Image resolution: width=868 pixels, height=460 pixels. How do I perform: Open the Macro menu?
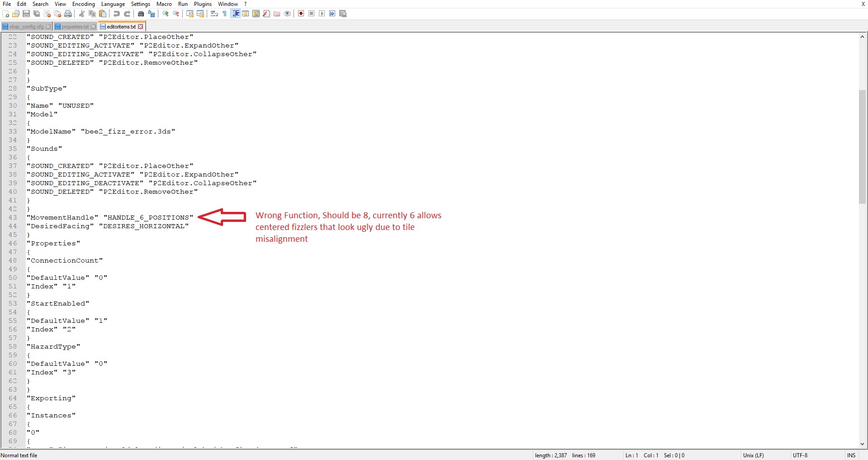(164, 4)
